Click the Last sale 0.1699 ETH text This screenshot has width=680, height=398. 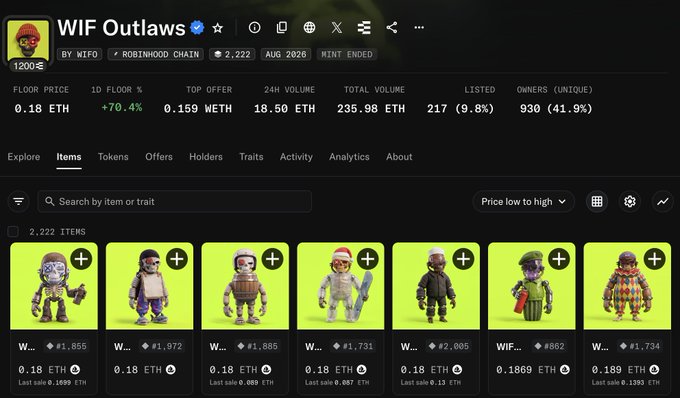tap(52, 382)
